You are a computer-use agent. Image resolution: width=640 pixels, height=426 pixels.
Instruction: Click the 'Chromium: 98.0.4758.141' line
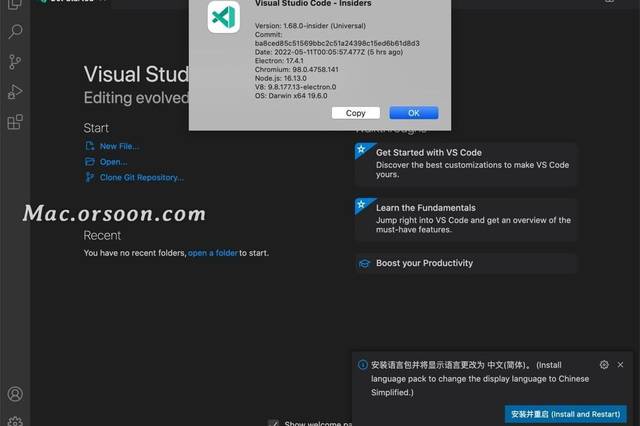click(297, 69)
